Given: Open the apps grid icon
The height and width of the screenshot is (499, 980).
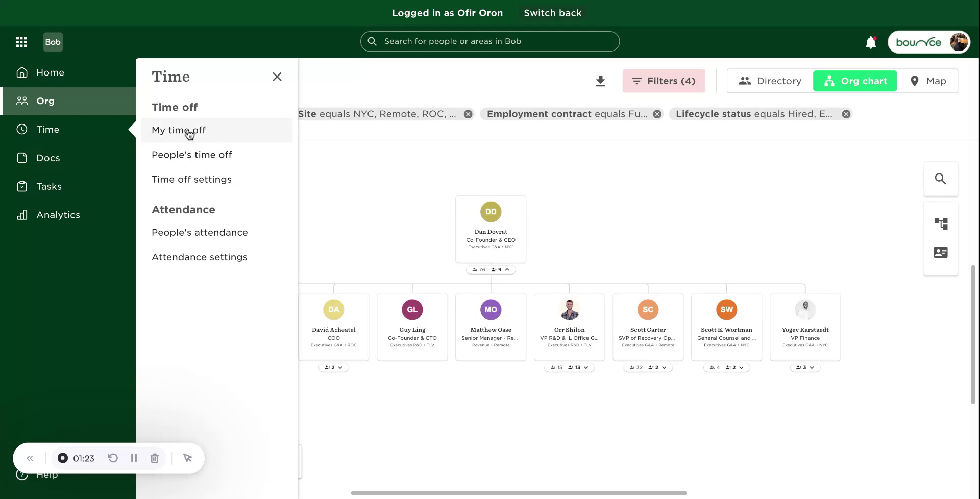Looking at the screenshot, I should click(21, 42).
